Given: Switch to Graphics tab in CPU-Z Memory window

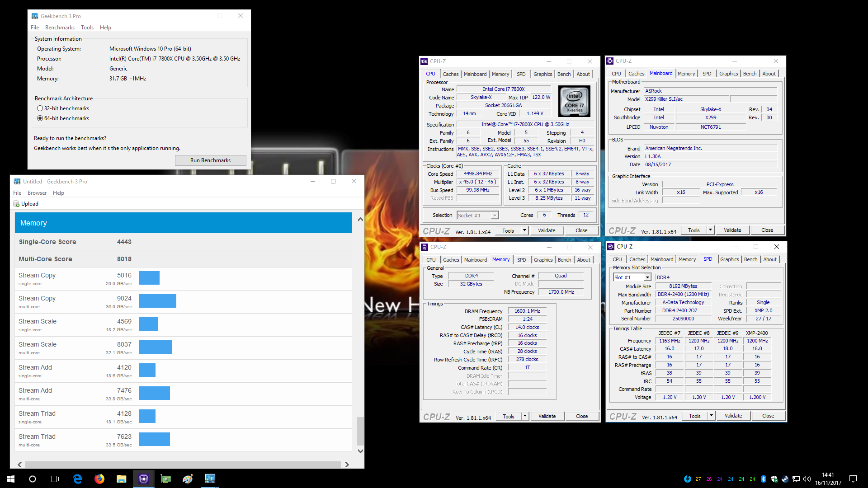Looking at the screenshot, I should point(543,260).
